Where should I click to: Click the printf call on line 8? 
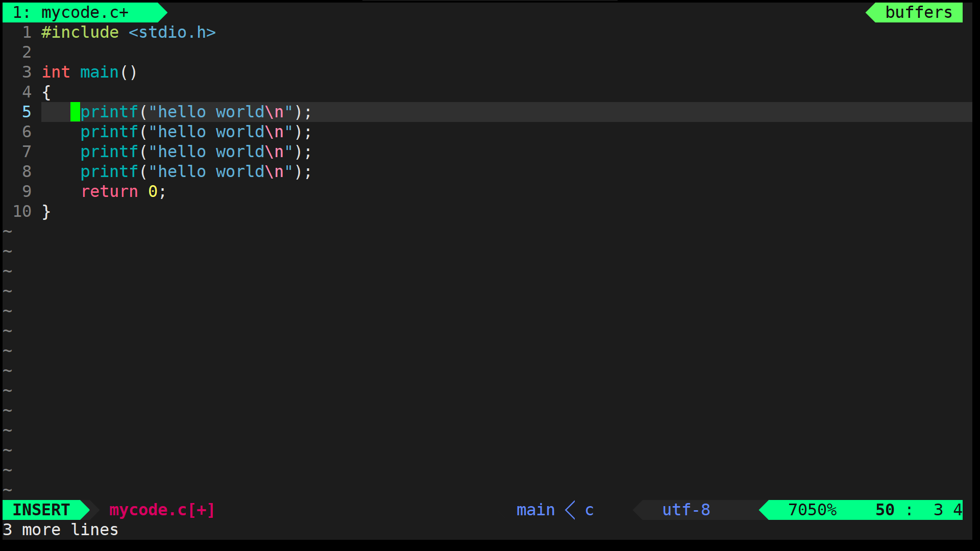pos(109,171)
